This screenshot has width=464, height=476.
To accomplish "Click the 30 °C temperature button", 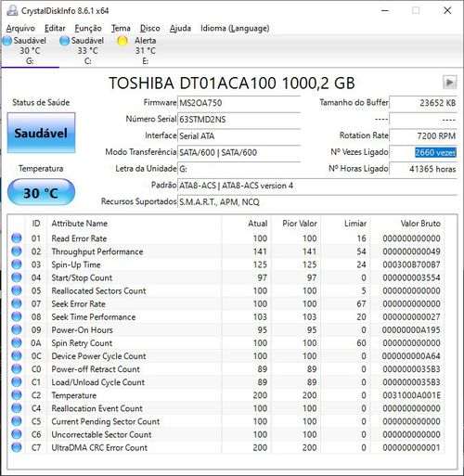I will (x=41, y=193).
